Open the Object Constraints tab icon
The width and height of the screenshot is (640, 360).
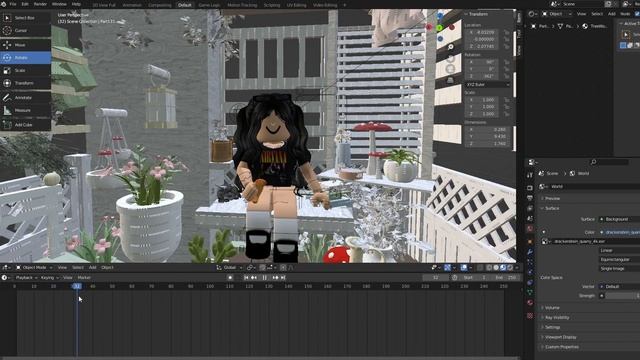[530, 282]
